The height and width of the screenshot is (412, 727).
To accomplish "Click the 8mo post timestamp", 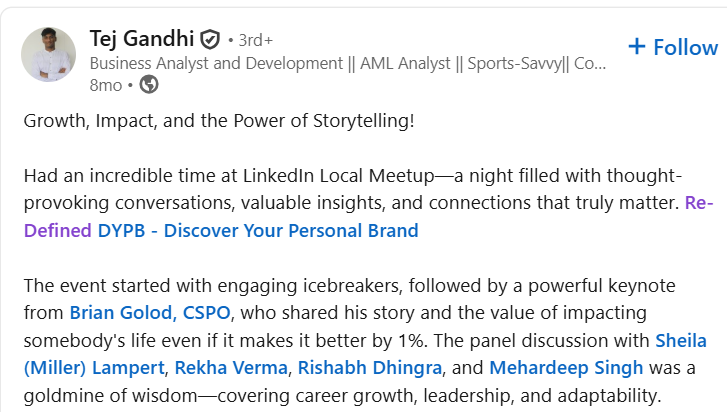I will 105,85.
